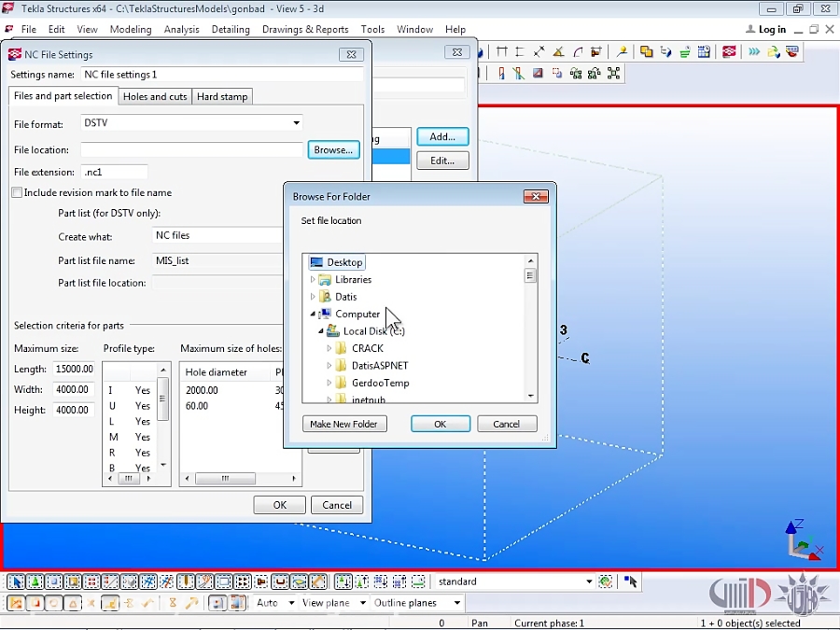Open the View plane dropdown
Viewport: 840px width, 630px height.
pos(363,603)
